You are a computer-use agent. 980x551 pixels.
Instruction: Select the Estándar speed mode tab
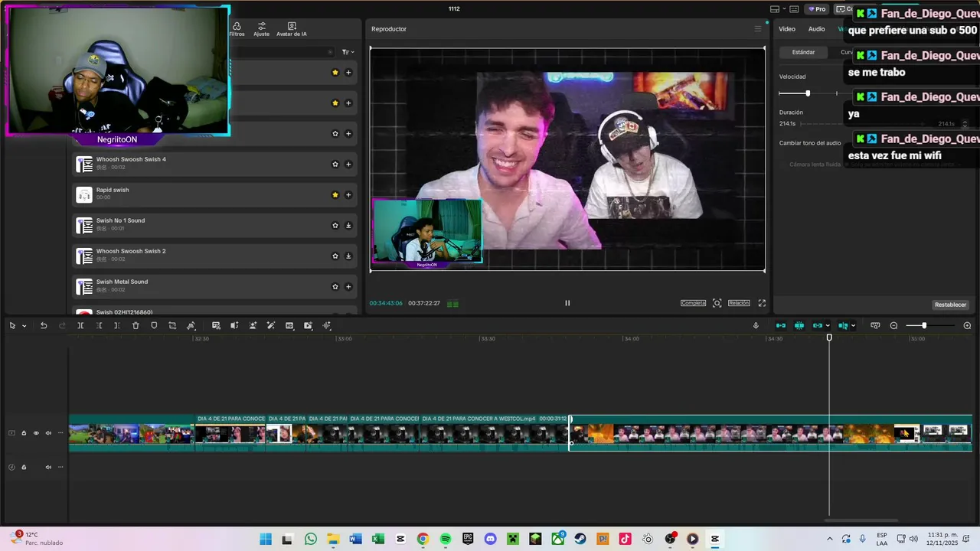[803, 52]
